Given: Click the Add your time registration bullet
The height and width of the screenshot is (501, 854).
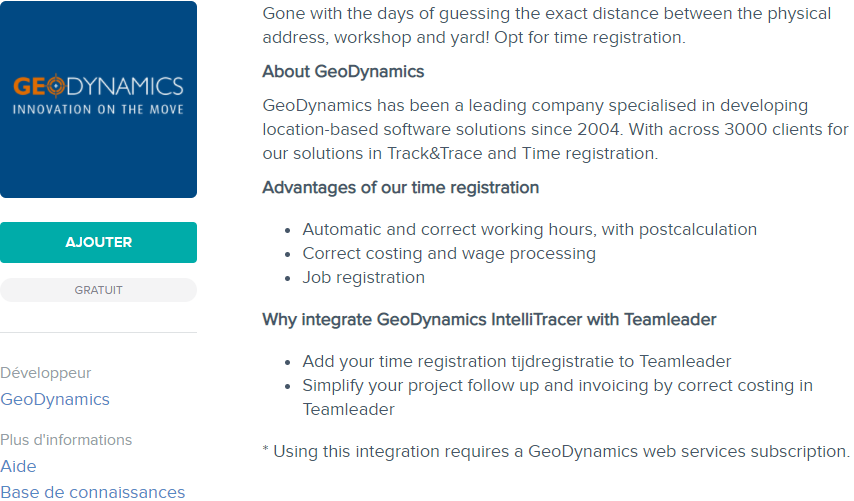Looking at the screenshot, I should point(516,361).
